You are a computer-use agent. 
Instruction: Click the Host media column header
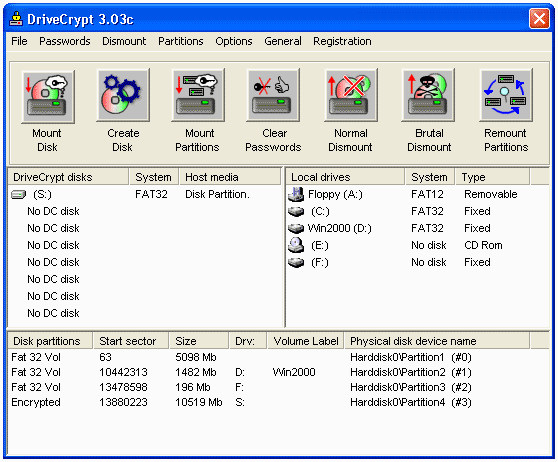coord(230,177)
